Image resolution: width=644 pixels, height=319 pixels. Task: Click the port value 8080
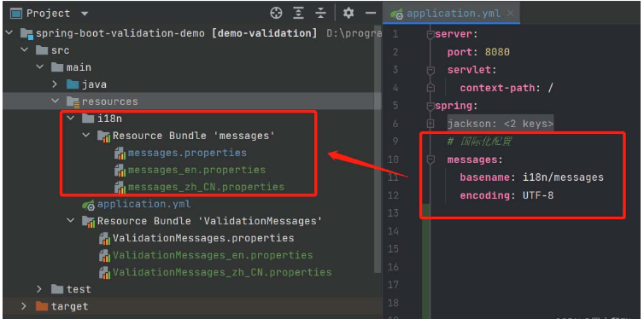(x=497, y=52)
